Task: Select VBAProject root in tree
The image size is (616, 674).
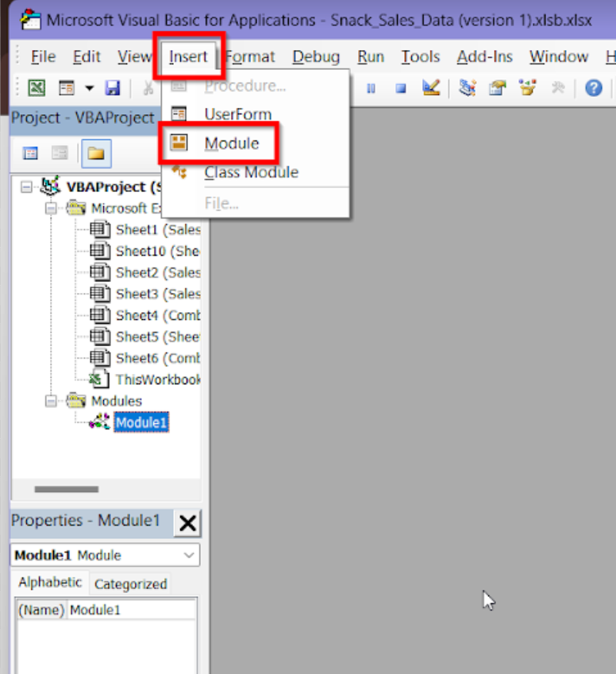Action: [114, 187]
